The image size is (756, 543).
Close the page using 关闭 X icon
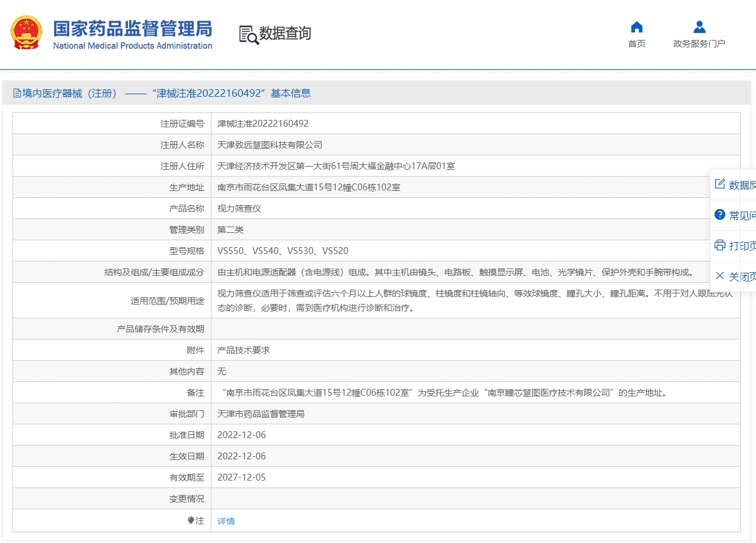tap(720, 276)
